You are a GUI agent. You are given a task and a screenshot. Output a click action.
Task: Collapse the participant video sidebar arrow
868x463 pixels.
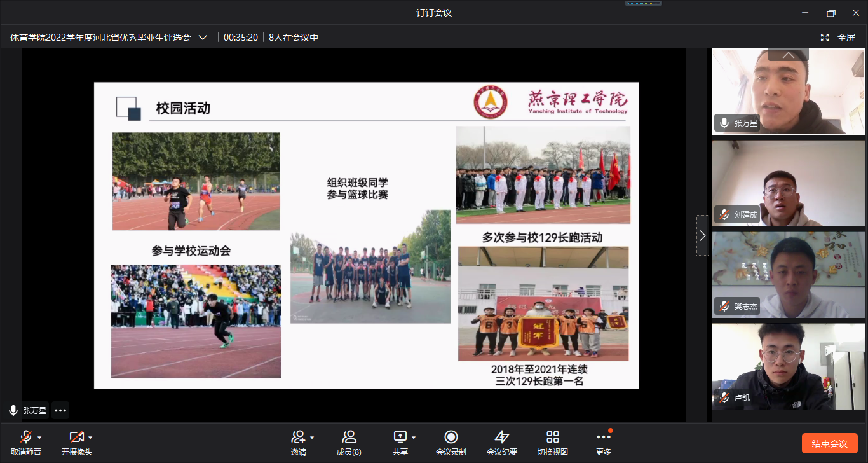pos(702,235)
